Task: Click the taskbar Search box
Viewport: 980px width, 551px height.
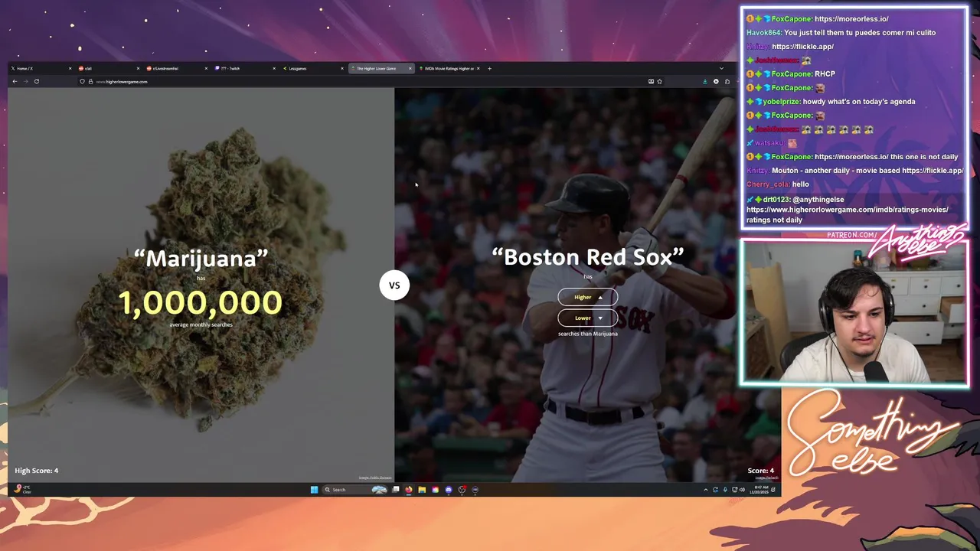Action: coord(354,490)
